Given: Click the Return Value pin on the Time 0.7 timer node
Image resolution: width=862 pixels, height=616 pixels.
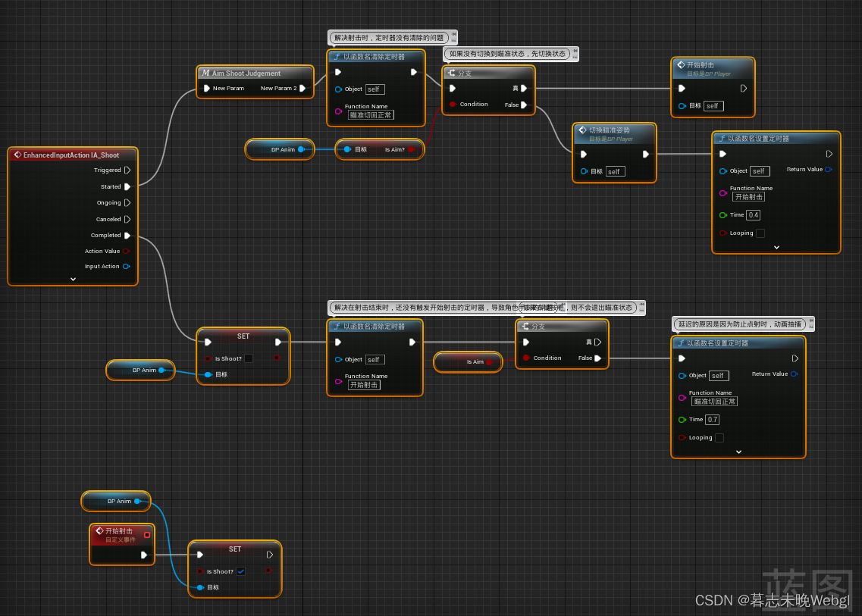Looking at the screenshot, I should tap(794, 374).
